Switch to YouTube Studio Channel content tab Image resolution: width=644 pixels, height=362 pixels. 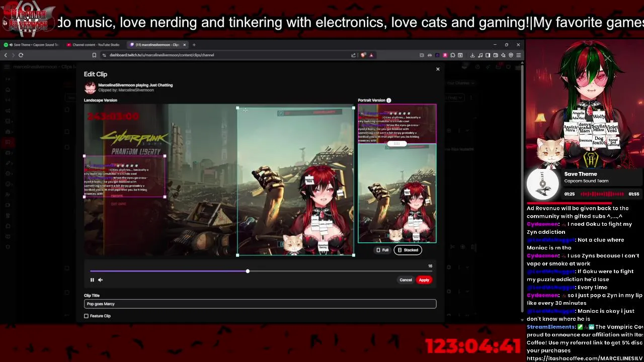click(x=93, y=45)
